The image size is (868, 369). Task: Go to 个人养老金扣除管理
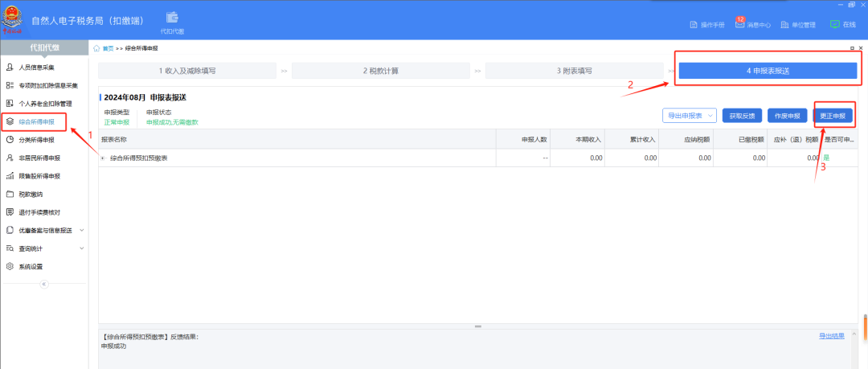pos(45,104)
